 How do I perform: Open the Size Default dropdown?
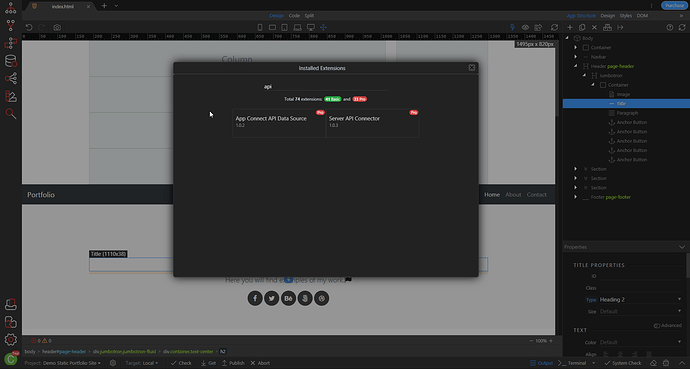[x=640, y=311]
